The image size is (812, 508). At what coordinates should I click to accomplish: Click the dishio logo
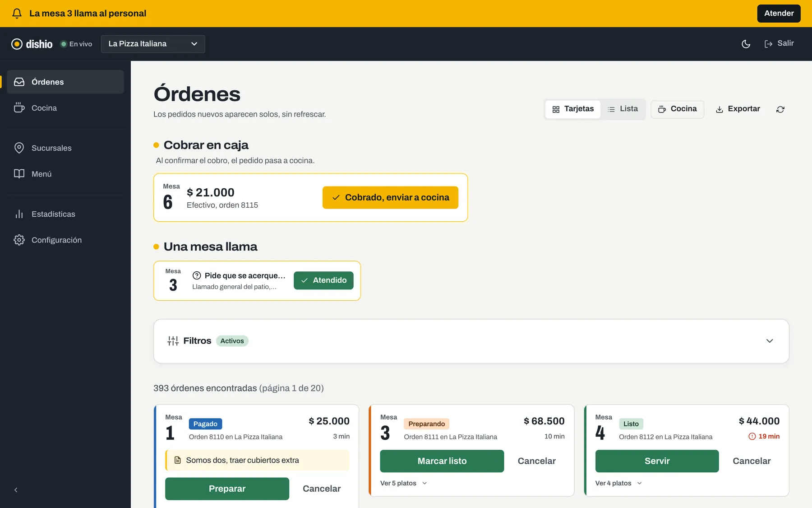pyautogui.click(x=32, y=44)
